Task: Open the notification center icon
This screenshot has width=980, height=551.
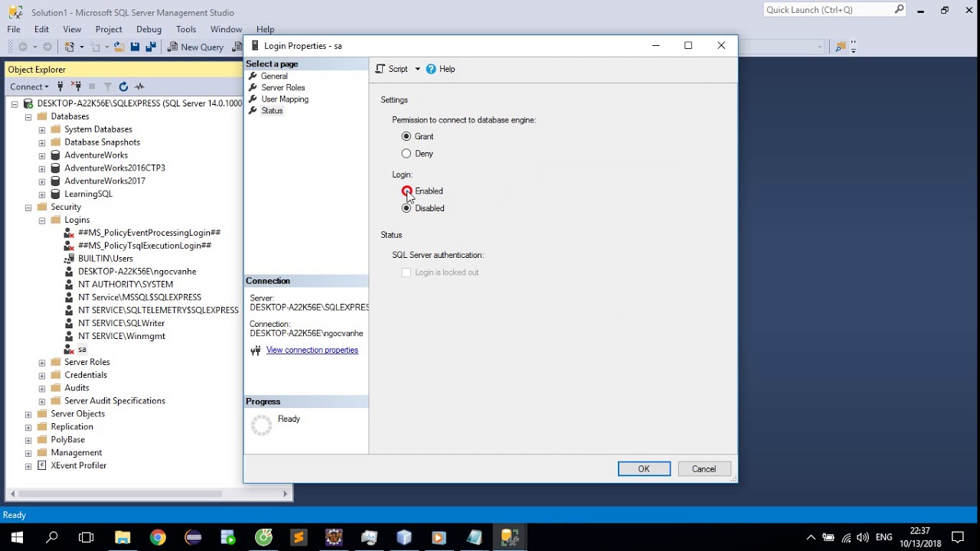Action: [958, 538]
